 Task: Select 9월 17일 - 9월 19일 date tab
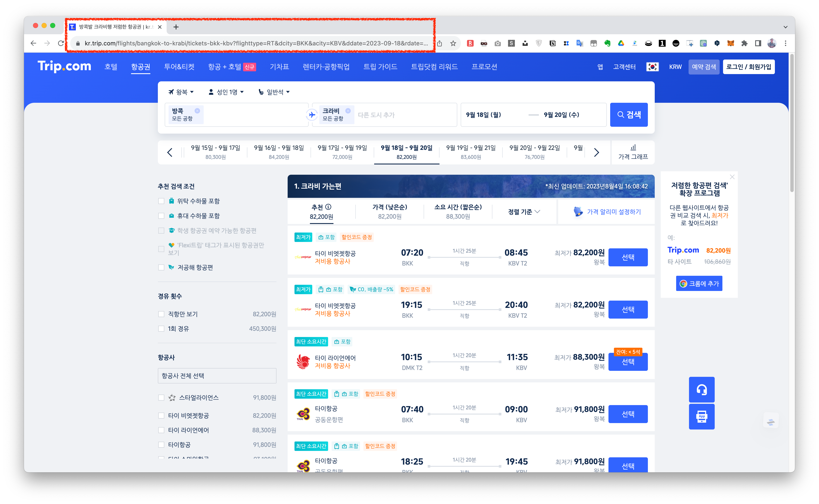(342, 152)
